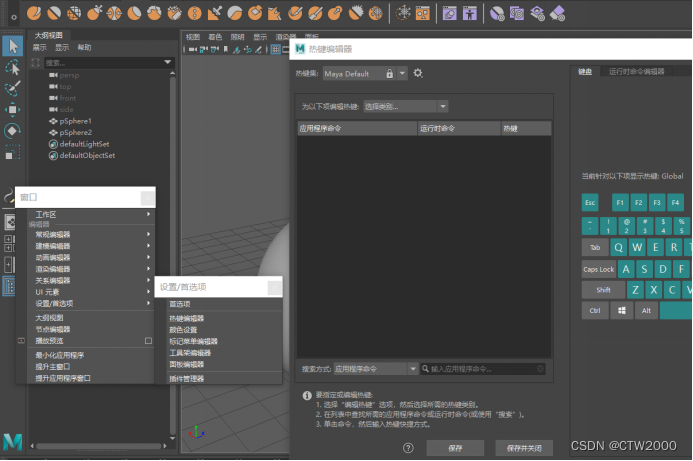Switch to the 运行时命令编辑器 tab
Image resolution: width=693 pixels, height=461 pixels.
click(x=636, y=72)
